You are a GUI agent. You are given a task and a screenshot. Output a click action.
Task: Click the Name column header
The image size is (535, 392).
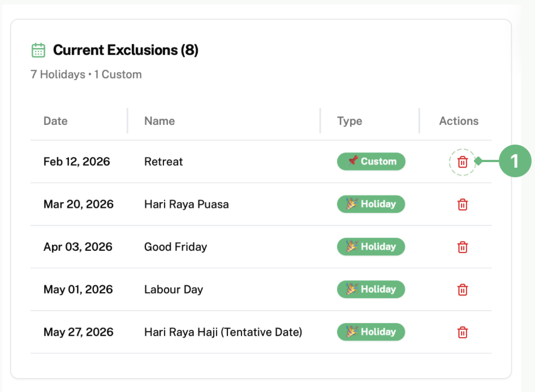(159, 121)
